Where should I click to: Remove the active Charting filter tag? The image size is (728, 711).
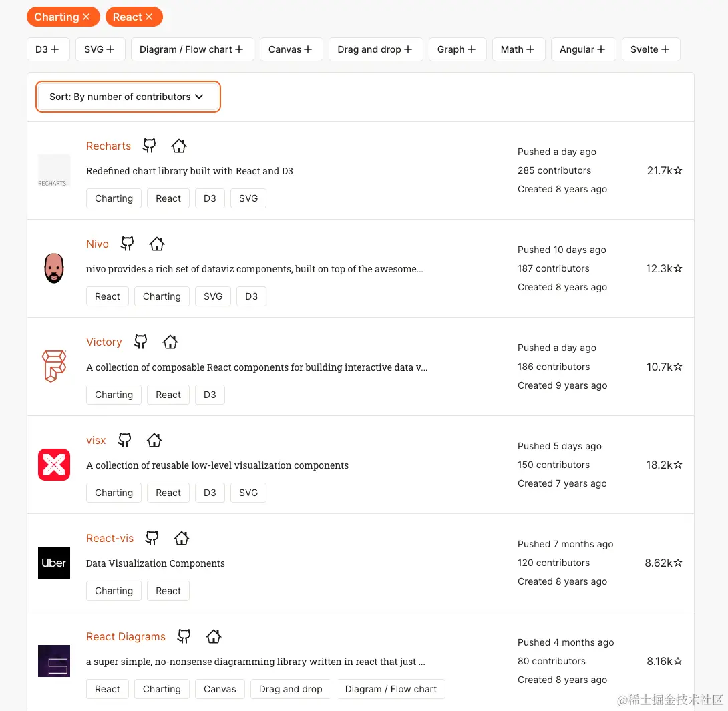click(x=86, y=17)
